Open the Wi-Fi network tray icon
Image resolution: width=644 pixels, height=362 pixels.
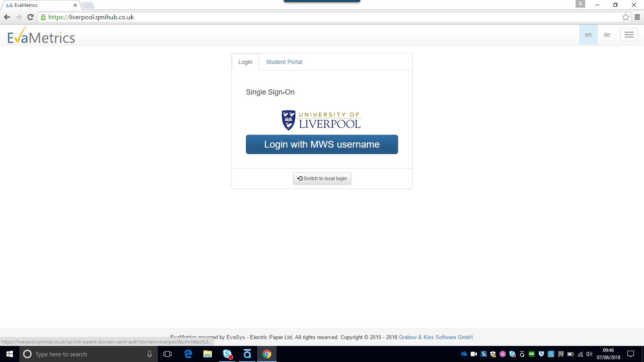click(580, 354)
